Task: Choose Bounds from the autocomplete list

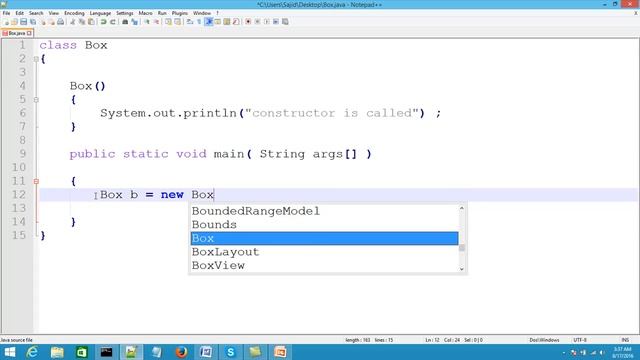Action: point(324,224)
